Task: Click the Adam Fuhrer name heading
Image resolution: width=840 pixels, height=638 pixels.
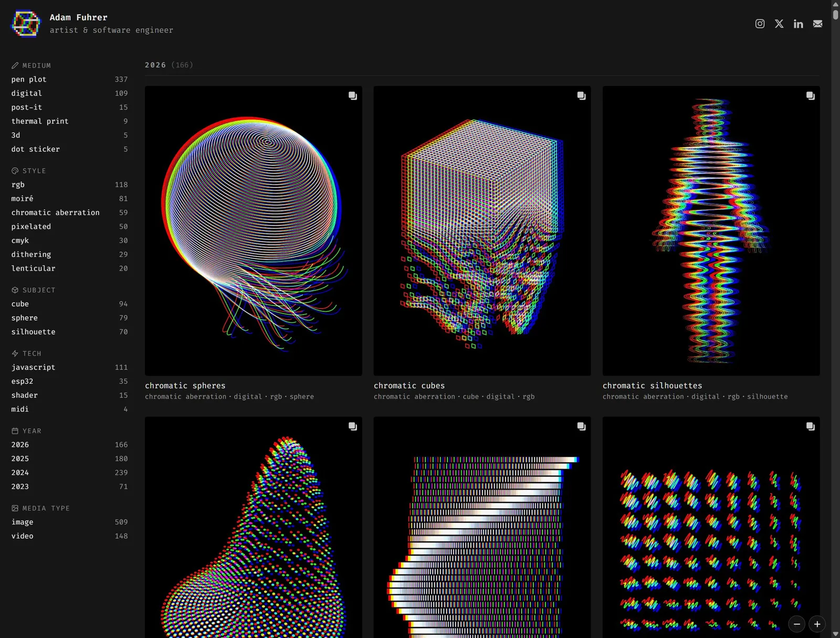Action: pyautogui.click(x=79, y=17)
